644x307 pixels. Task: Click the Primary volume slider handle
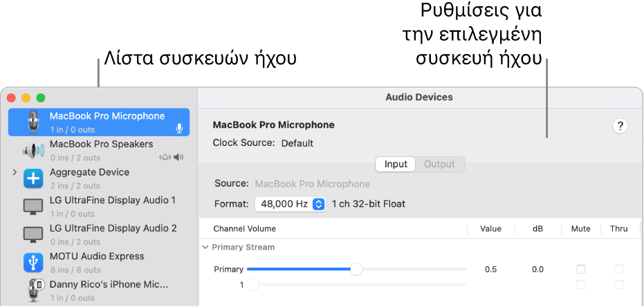click(x=356, y=269)
